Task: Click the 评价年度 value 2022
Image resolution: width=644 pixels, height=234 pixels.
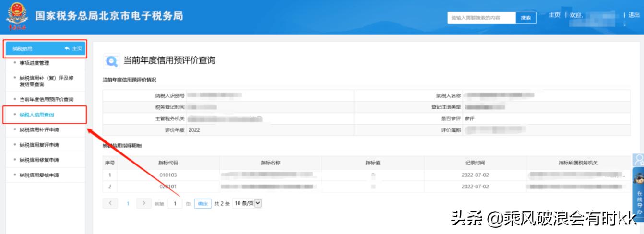Action: (194, 130)
